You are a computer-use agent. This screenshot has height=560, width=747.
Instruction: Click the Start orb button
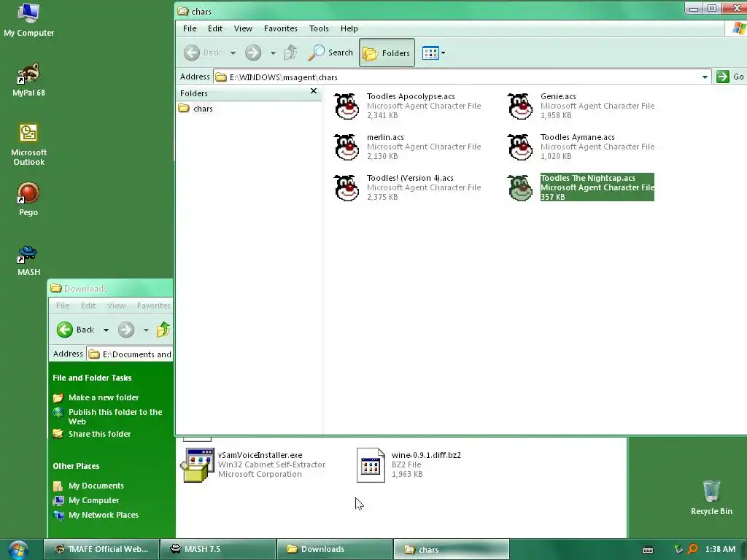[x=18, y=550]
